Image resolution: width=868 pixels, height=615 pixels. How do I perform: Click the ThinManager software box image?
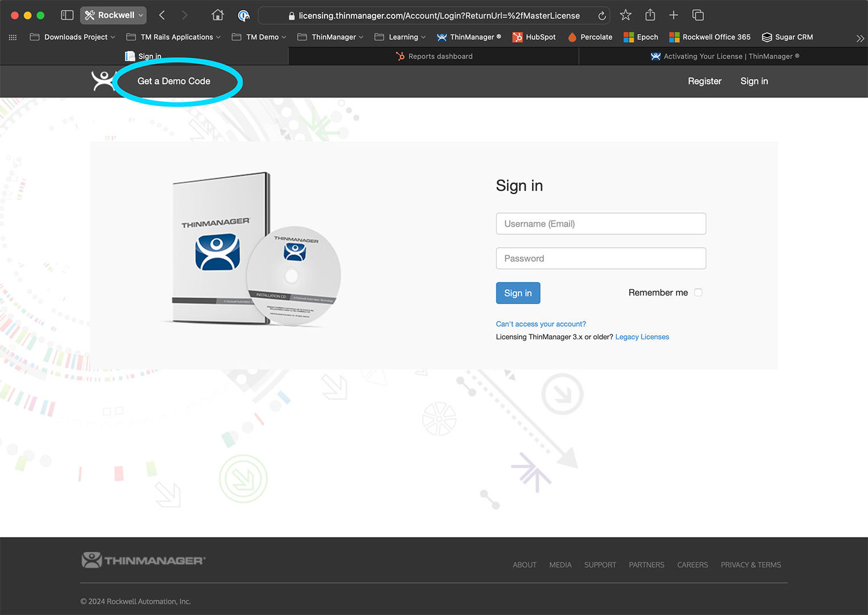click(x=256, y=249)
